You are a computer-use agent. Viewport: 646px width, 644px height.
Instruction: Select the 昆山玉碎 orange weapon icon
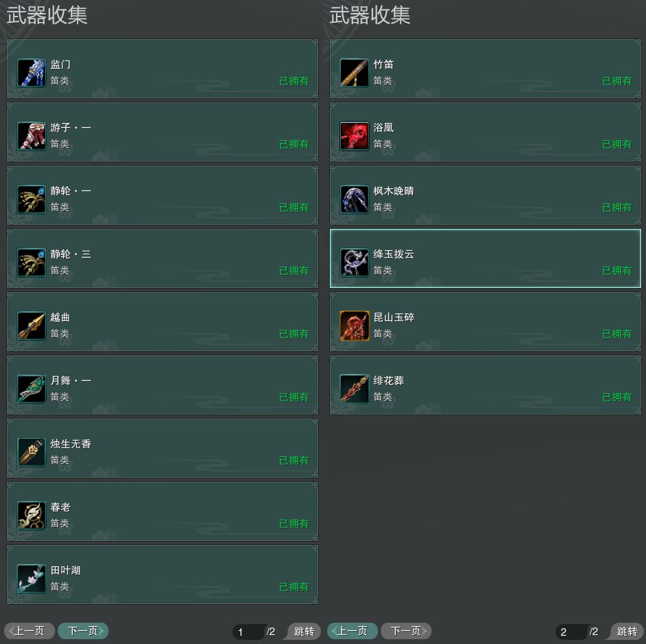click(355, 326)
